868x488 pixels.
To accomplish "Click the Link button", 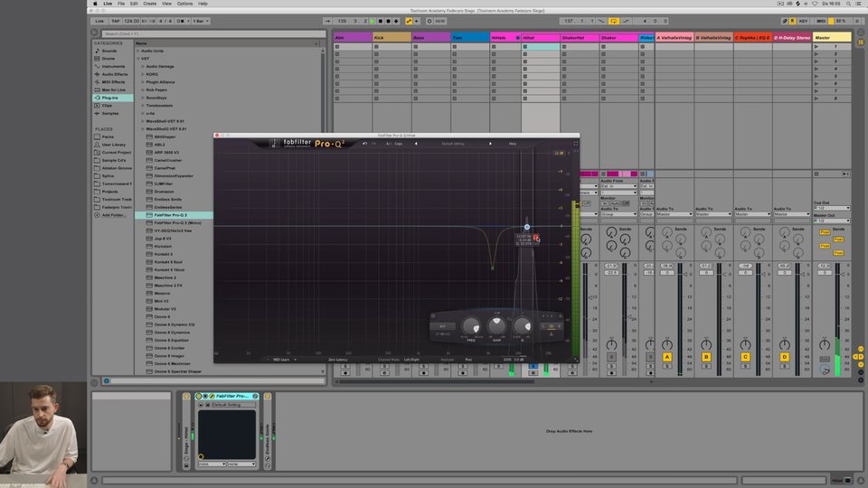I will tap(99, 21).
